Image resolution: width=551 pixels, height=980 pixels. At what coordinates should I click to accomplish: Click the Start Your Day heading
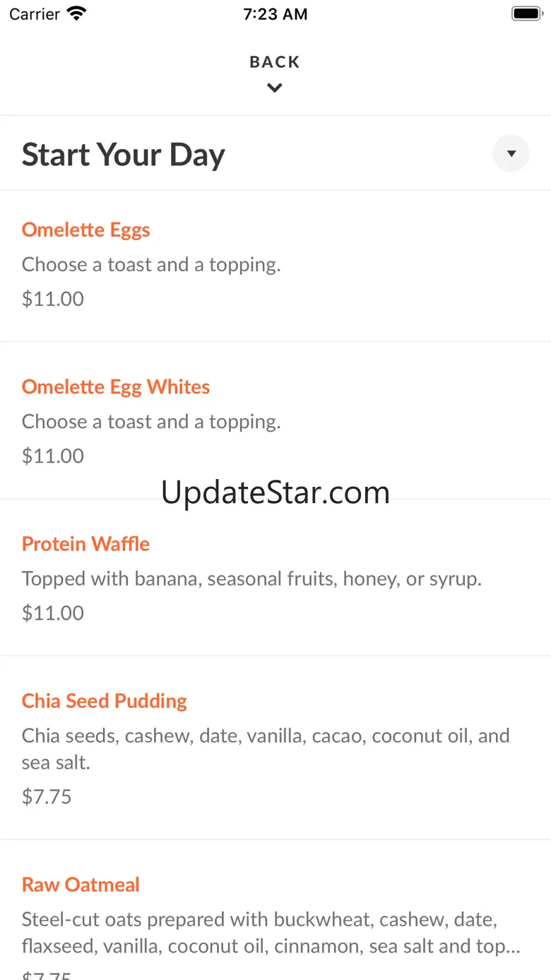point(124,154)
